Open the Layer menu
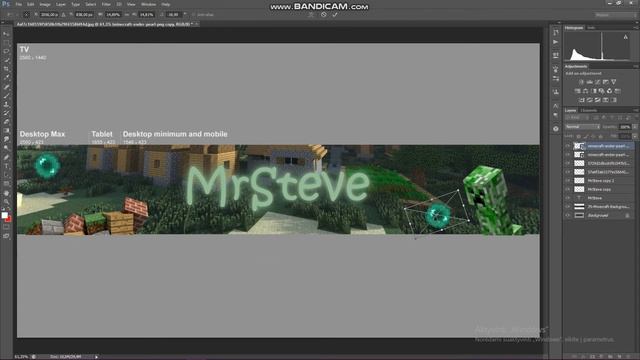 coord(61,4)
